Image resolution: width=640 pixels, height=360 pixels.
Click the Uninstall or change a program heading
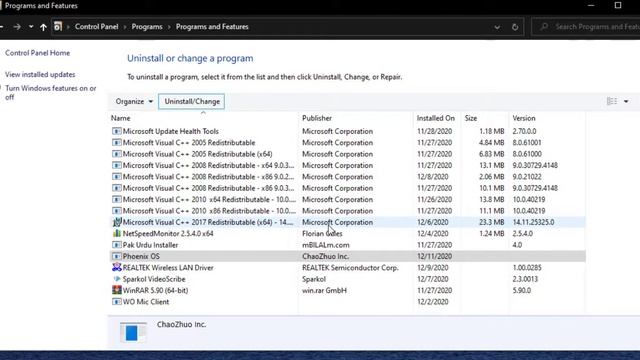click(190, 58)
